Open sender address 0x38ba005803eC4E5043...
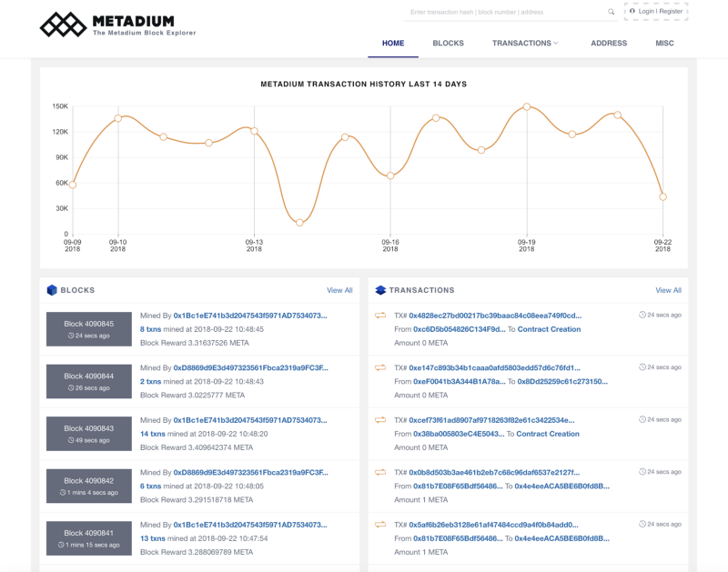 [459, 434]
